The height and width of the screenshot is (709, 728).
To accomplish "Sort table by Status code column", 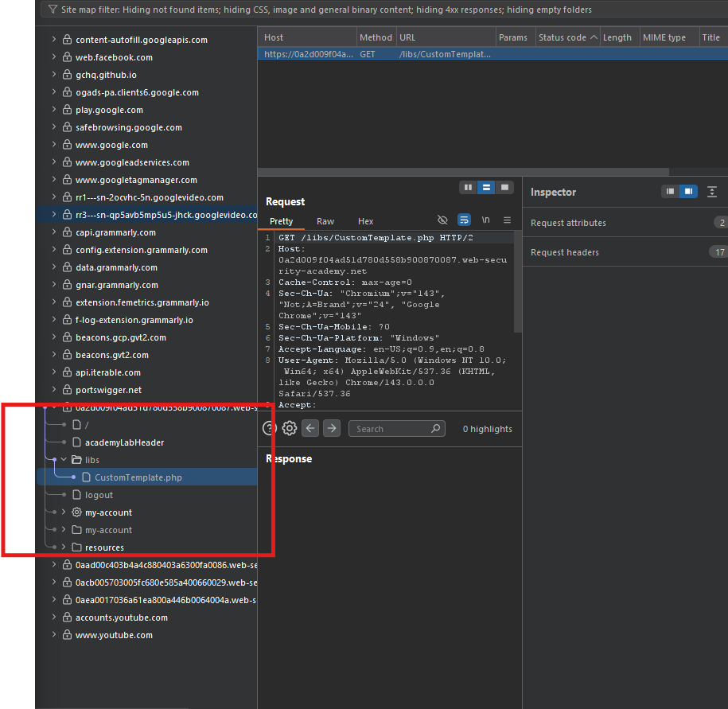I will [x=567, y=37].
